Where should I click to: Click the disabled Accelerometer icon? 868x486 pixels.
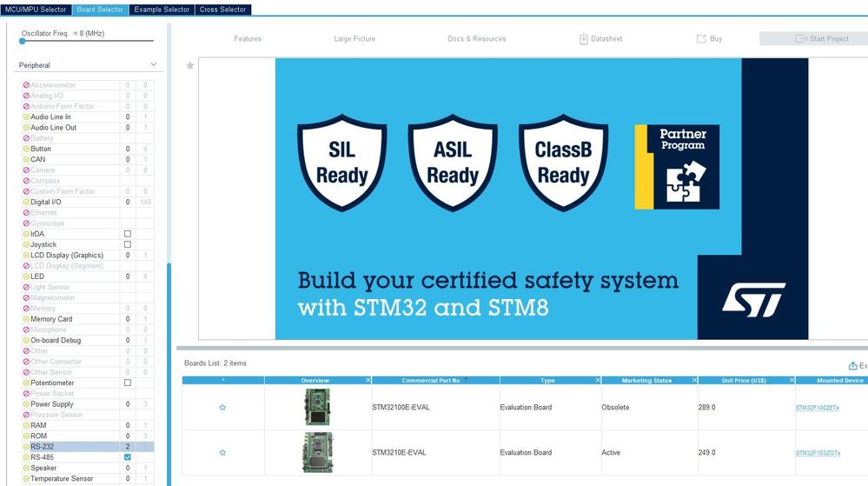[26, 85]
